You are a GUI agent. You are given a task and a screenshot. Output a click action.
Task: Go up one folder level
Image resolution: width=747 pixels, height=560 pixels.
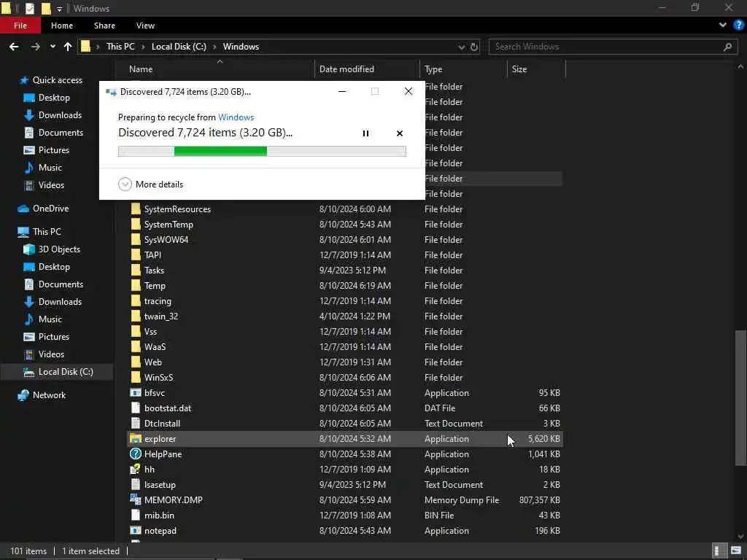point(68,47)
